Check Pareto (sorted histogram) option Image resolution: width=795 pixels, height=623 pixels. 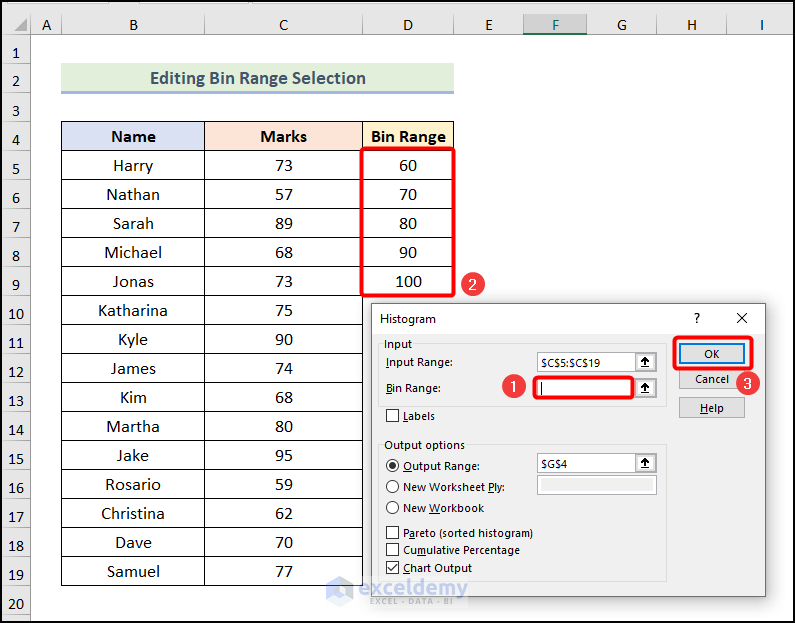click(393, 533)
